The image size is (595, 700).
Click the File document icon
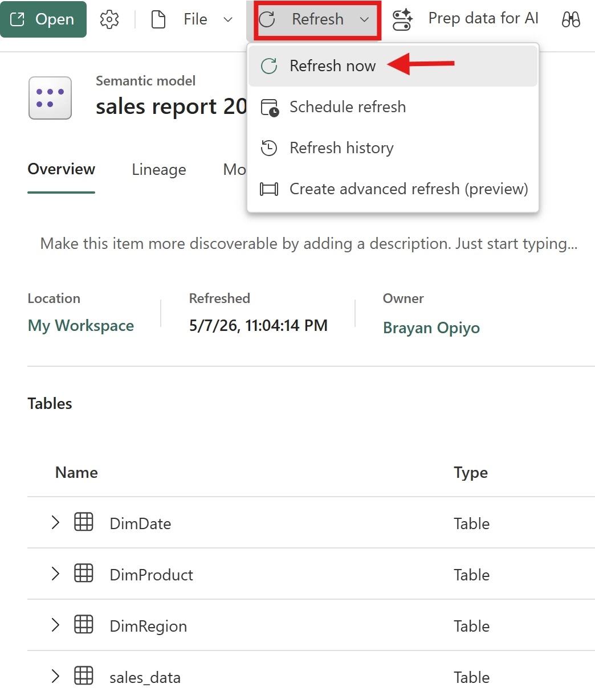coord(158,19)
